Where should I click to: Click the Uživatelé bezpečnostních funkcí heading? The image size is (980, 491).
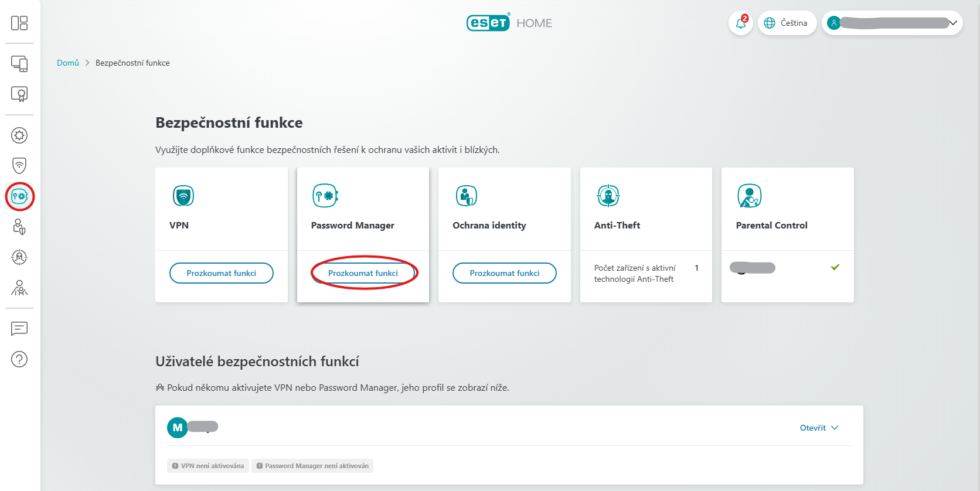[x=257, y=362]
